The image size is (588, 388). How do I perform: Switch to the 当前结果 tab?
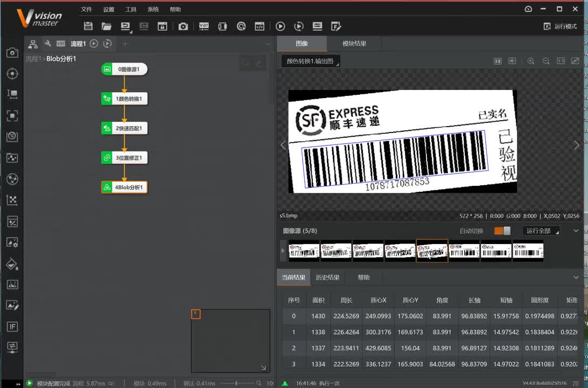click(293, 278)
